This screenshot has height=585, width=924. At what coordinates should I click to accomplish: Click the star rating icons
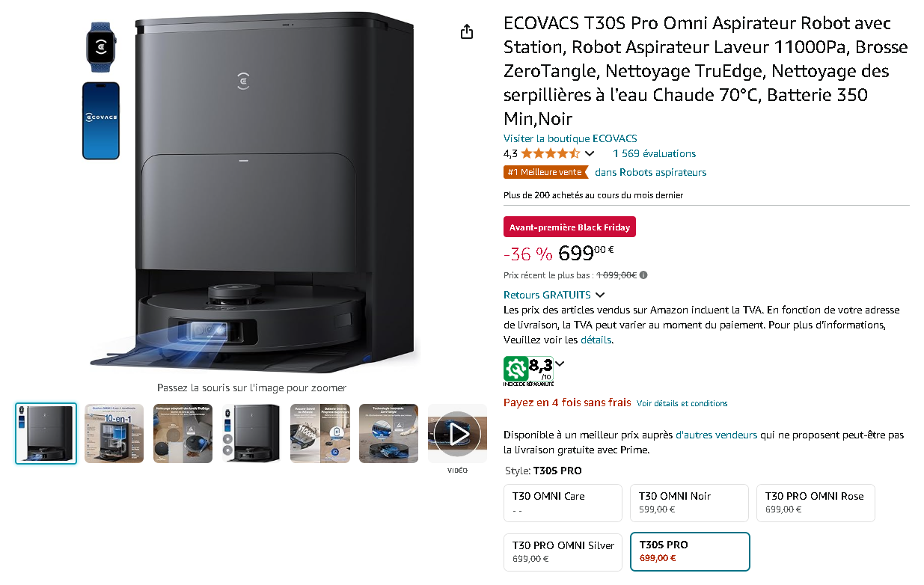(551, 153)
